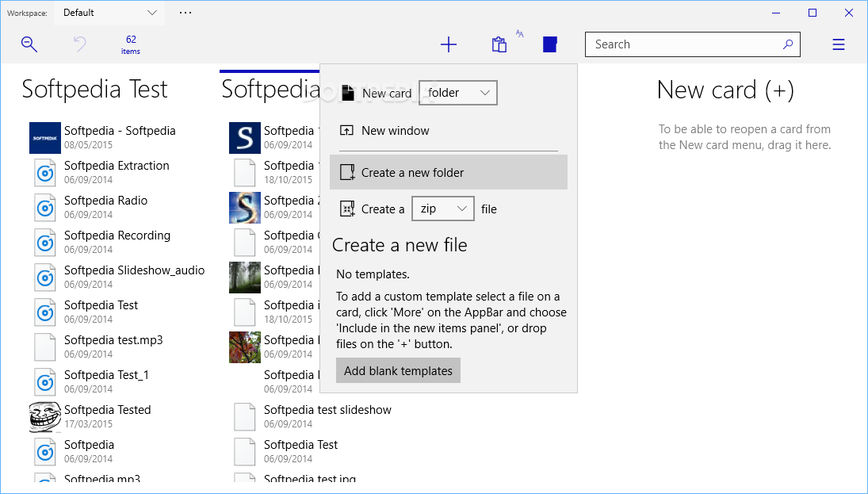Click the Create zip archive icon

pyautogui.click(x=347, y=209)
